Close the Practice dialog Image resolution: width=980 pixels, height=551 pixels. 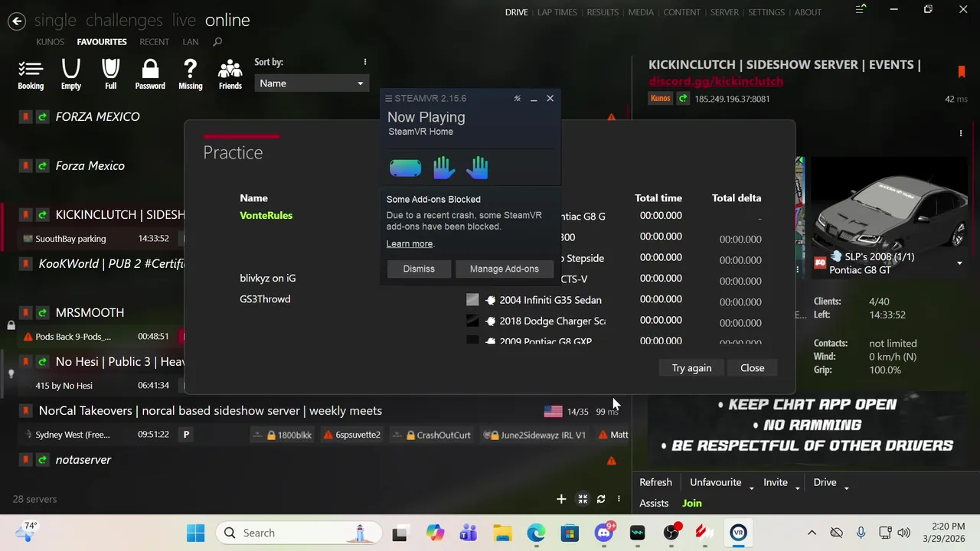click(x=753, y=368)
